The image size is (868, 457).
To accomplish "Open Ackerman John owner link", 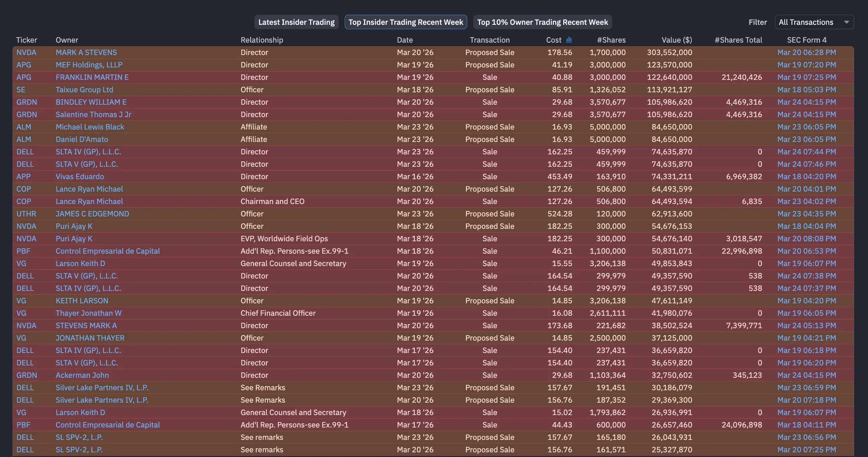I will (x=82, y=375).
